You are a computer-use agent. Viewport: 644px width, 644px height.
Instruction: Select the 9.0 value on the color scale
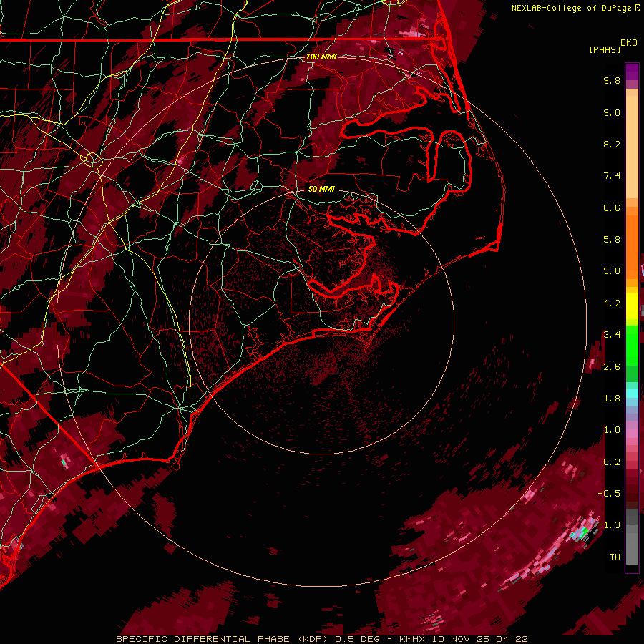612,112
